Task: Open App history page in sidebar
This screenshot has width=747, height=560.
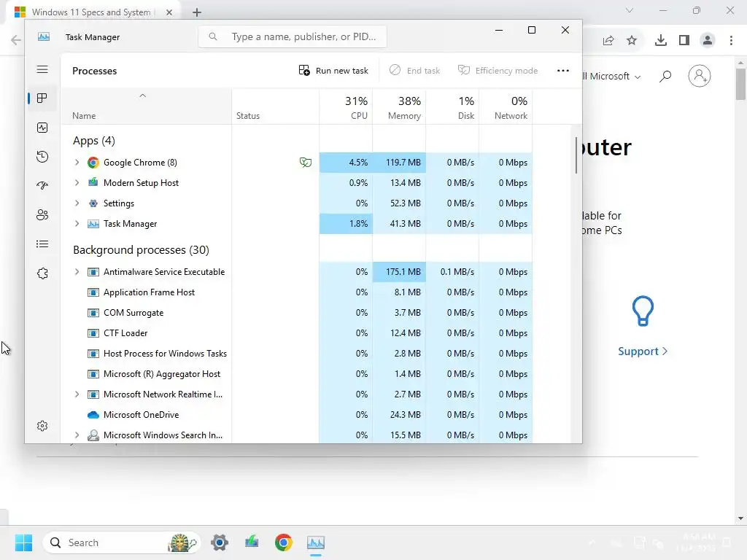Action: (42, 157)
